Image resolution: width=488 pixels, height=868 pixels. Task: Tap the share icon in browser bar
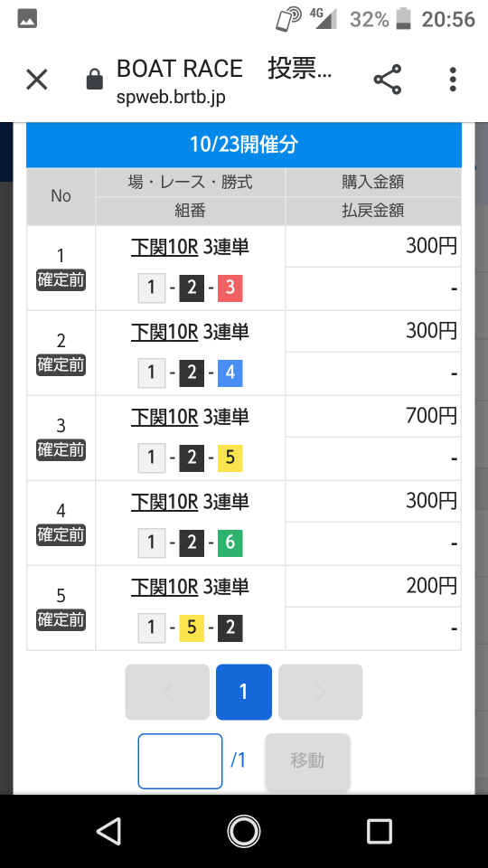click(x=388, y=80)
